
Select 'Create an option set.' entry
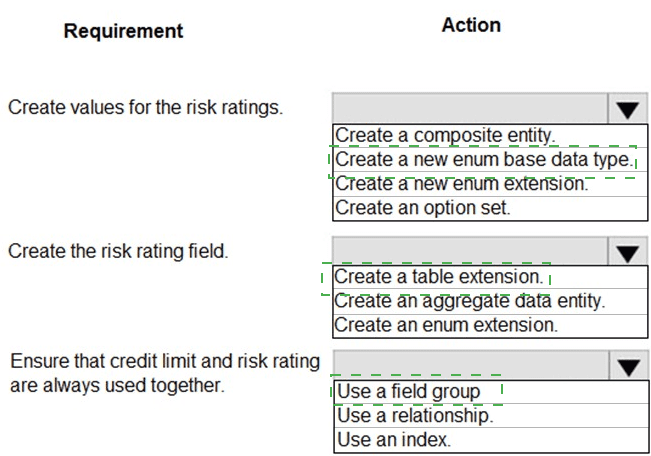(x=490, y=208)
